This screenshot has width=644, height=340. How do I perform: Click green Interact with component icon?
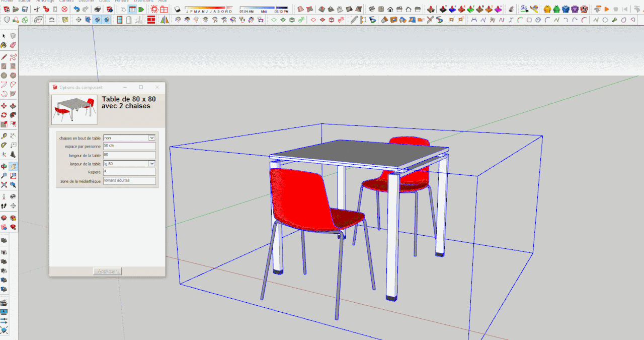[x=141, y=9]
